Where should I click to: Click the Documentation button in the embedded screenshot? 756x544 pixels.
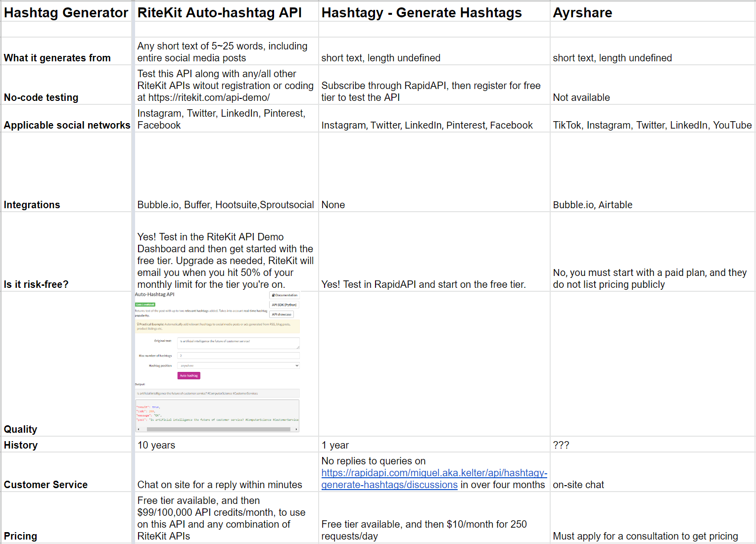tap(284, 295)
